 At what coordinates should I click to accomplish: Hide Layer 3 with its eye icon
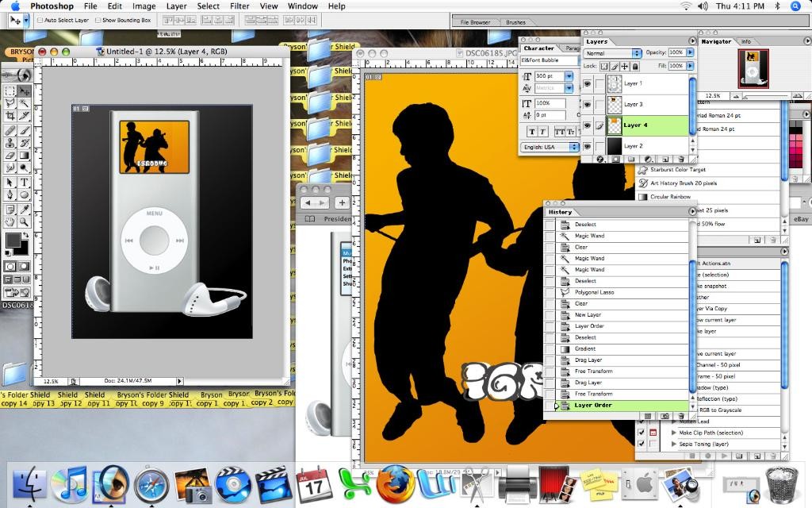coord(588,104)
